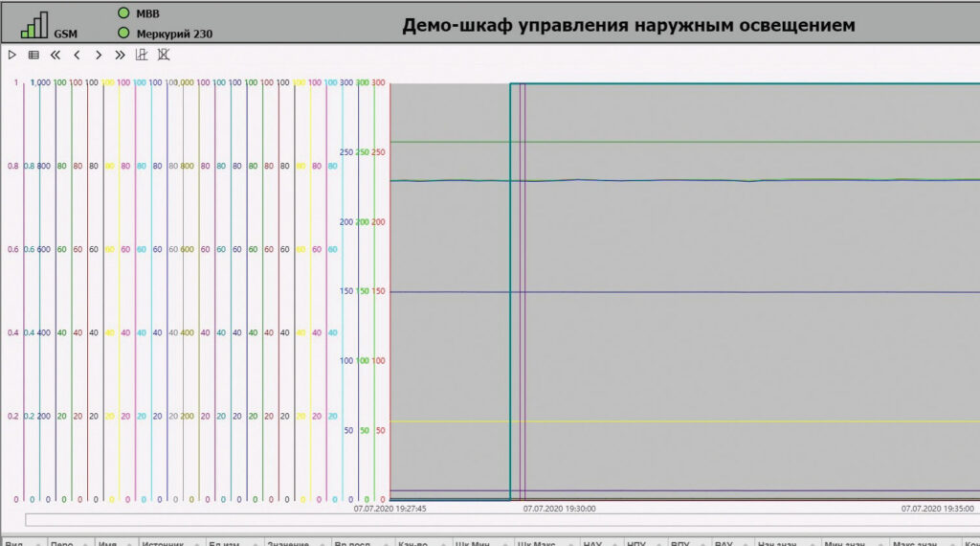Click the teal vertical cursor line in chart
Viewport: 980px width, 546px height.
pyautogui.click(x=511, y=287)
